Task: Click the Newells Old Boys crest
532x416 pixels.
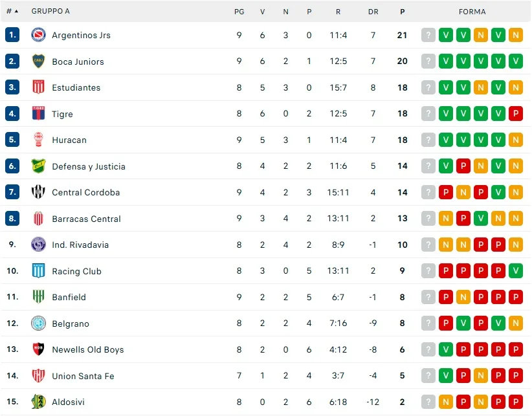Action: [39, 349]
